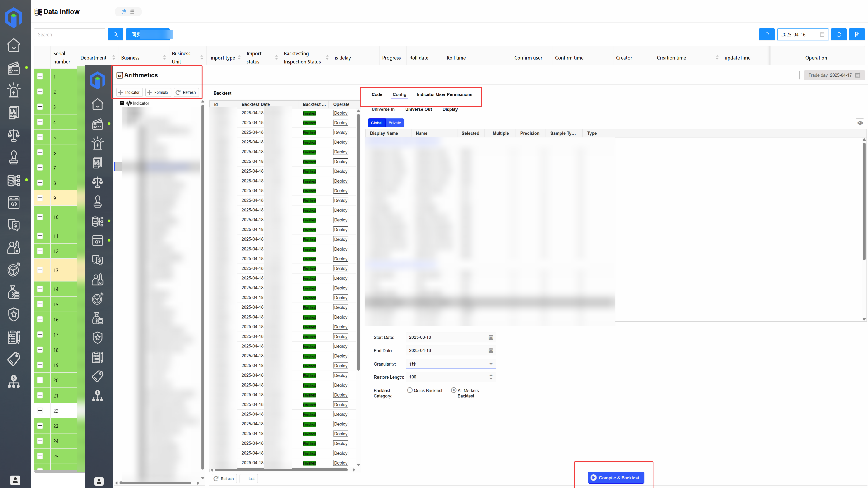Select All Markets Backtest radio option
Image resolution: width=868 pixels, height=488 pixels.
point(453,390)
